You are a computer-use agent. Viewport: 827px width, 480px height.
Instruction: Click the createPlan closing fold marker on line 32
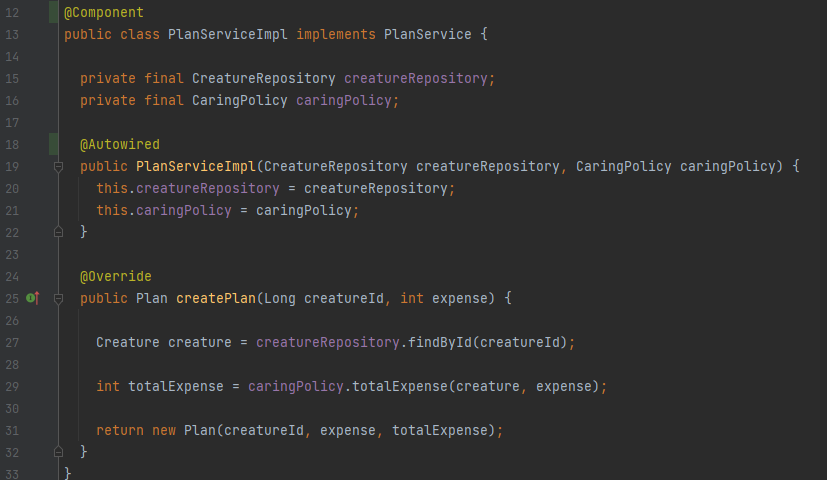click(x=59, y=452)
